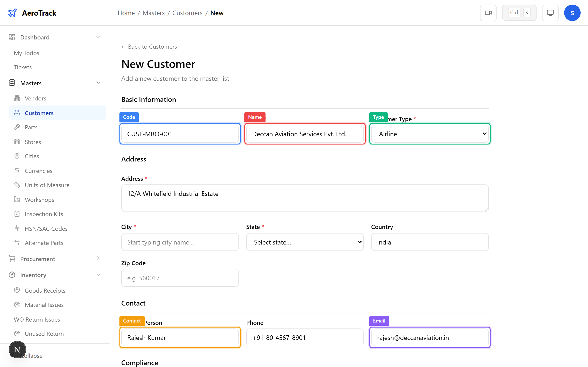Open the Inspection Kits master

click(x=44, y=214)
